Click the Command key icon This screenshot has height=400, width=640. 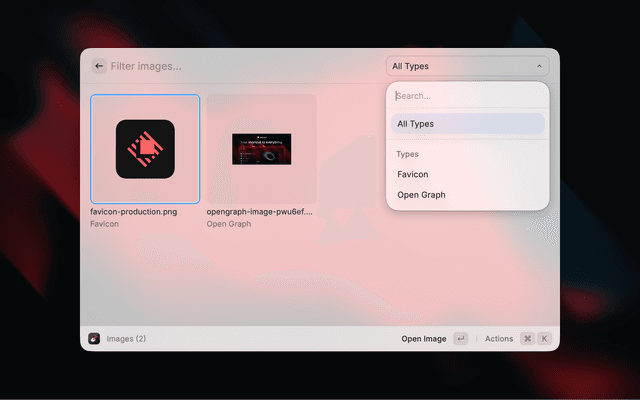(x=527, y=339)
